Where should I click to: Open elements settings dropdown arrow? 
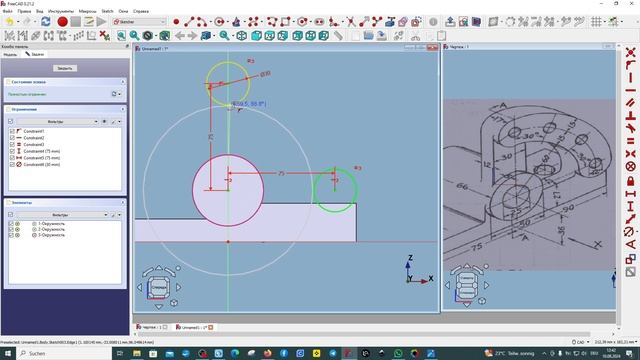coord(119,215)
